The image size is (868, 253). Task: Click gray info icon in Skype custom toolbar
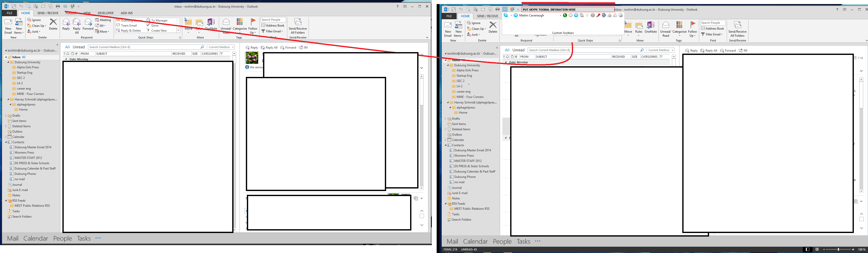pos(593,15)
